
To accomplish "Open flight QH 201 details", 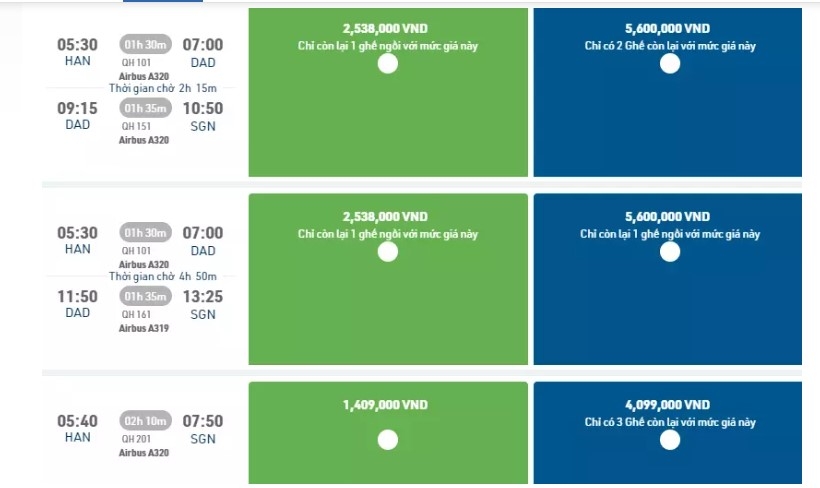I will pos(135,438).
